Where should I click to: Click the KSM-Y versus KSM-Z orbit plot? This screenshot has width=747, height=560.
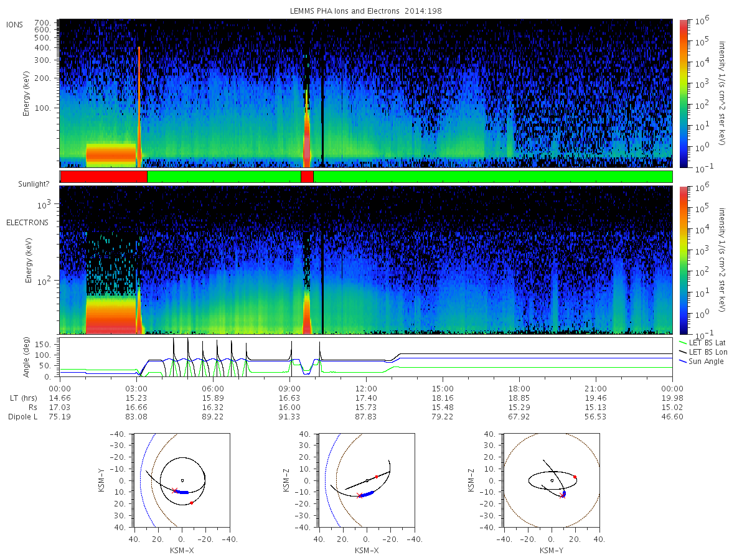point(552,480)
